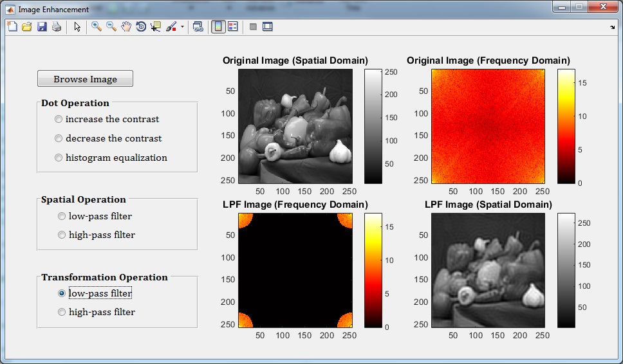This screenshot has height=364, width=623.
Task: Save the figure with the floppy disk icon
Action: (x=42, y=27)
